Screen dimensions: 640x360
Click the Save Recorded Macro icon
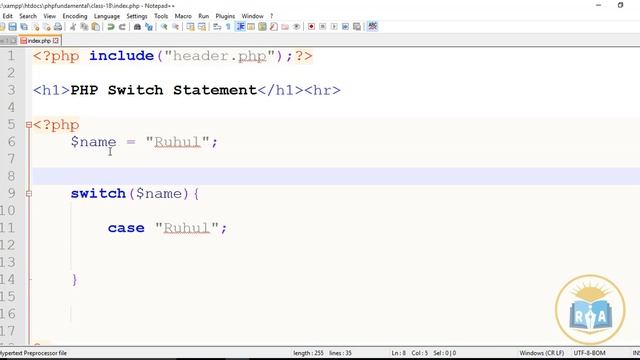(x=357, y=27)
